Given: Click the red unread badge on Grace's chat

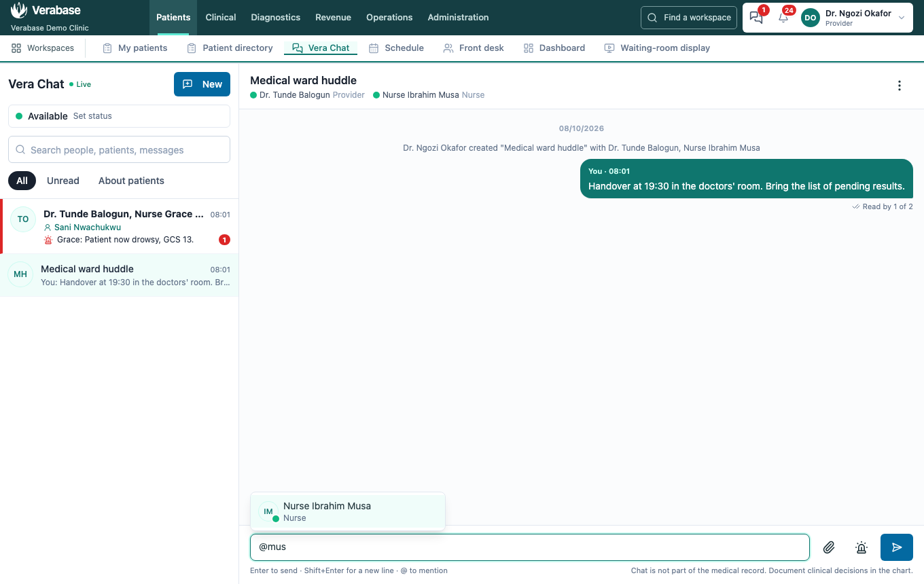Looking at the screenshot, I should (224, 240).
